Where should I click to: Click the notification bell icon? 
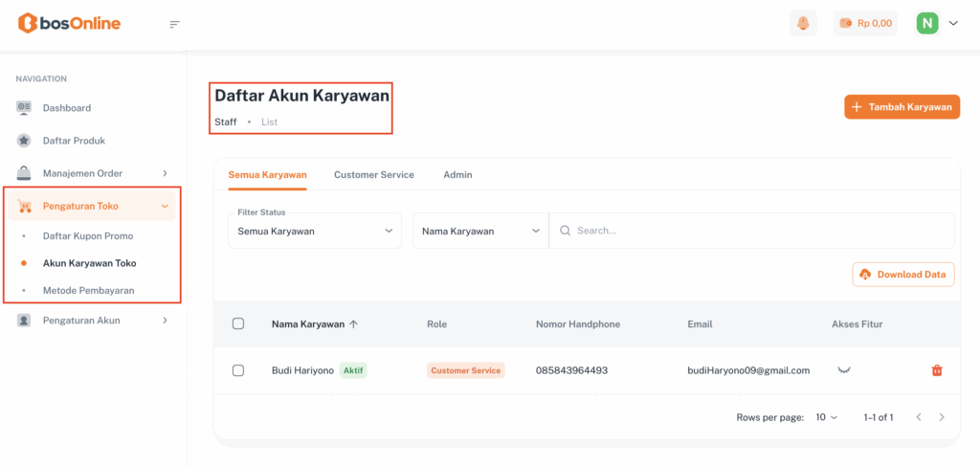click(x=803, y=23)
